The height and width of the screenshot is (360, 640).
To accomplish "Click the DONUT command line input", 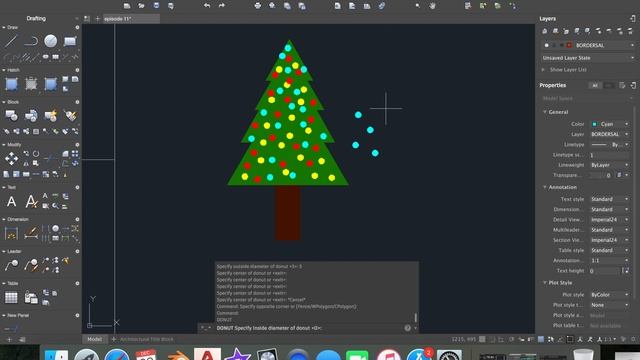I will click(309, 328).
